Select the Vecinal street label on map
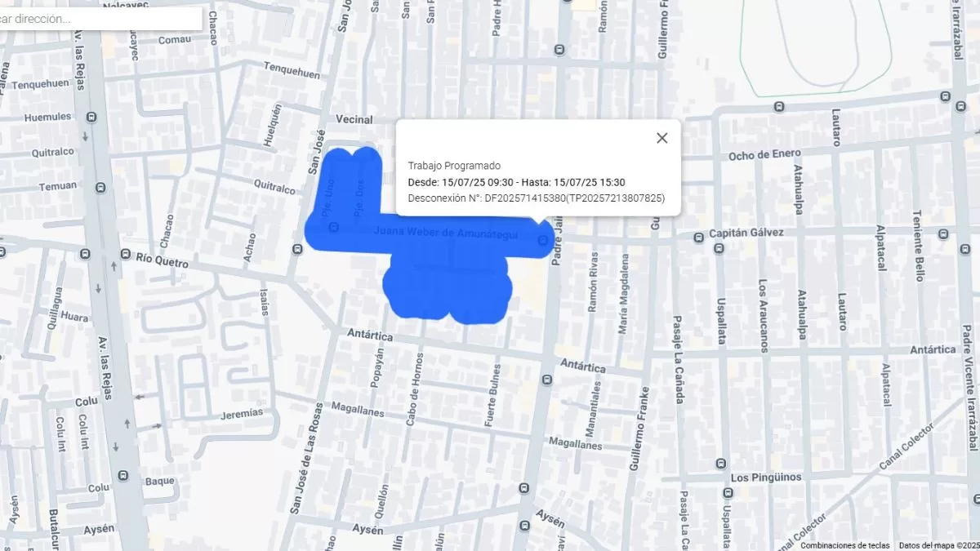Image resolution: width=980 pixels, height=551 pixels. tap(354, 119)
